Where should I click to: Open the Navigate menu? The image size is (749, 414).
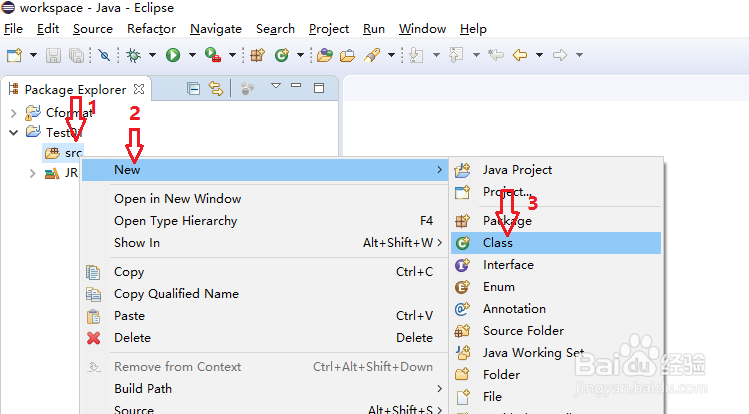[216, 29]
